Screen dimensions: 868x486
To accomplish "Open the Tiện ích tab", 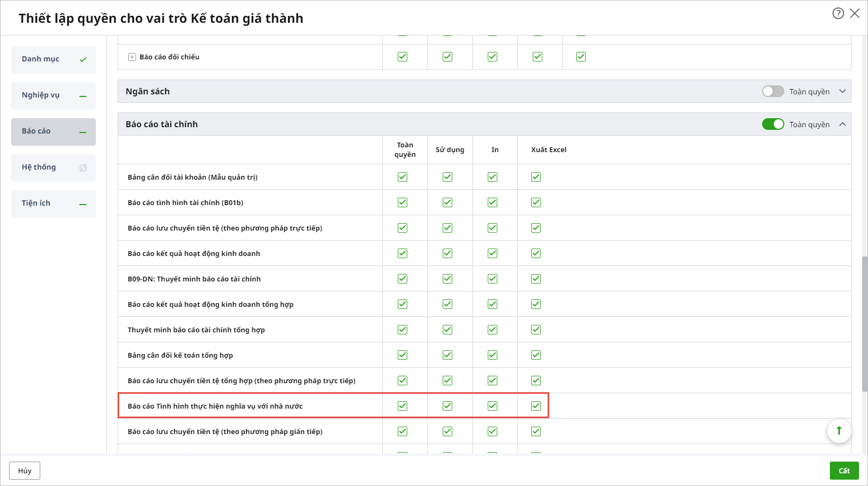I will [x=53, y=204].
